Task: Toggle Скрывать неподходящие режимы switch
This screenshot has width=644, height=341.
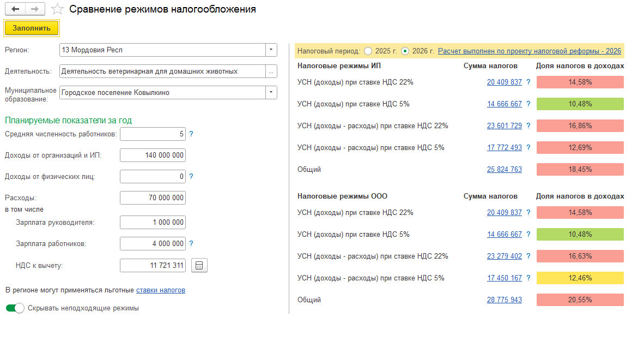Action: [x=15, y=308]
